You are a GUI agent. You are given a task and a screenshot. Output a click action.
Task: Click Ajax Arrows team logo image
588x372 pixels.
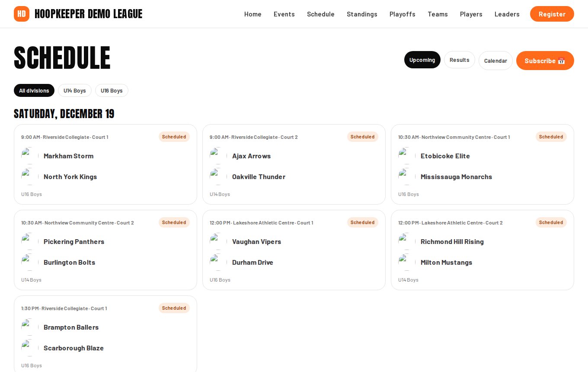pyautogui.click(x=218, y=156)
